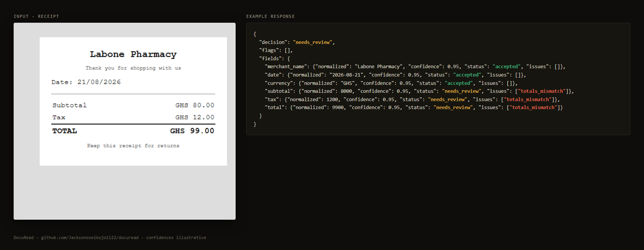The height and width of the screenshot is (250, 644).
Task: Click the EXAMPLE RESPONSE heading
Action: [x=270, y=16]
